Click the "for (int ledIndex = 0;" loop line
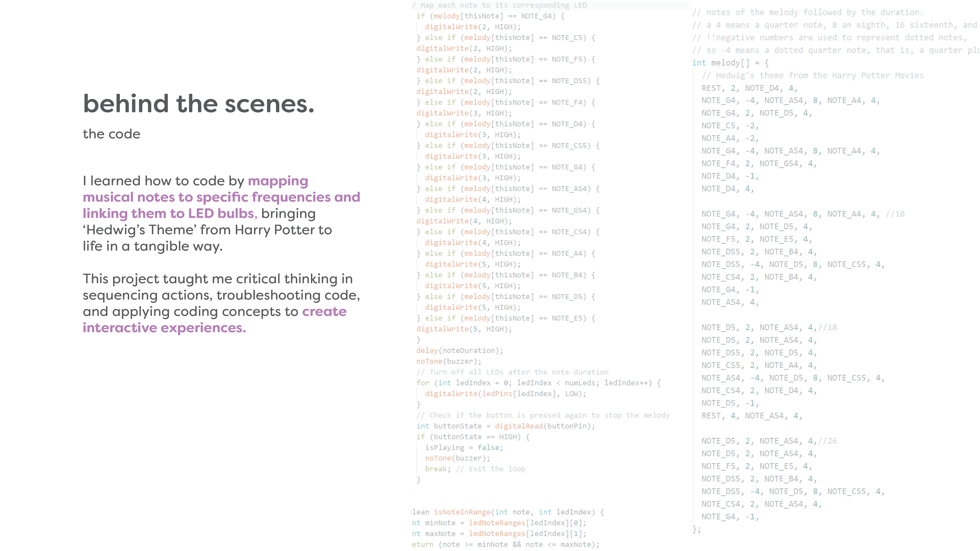The width and height of the screenshot is (980, 551). click(538, 383)
